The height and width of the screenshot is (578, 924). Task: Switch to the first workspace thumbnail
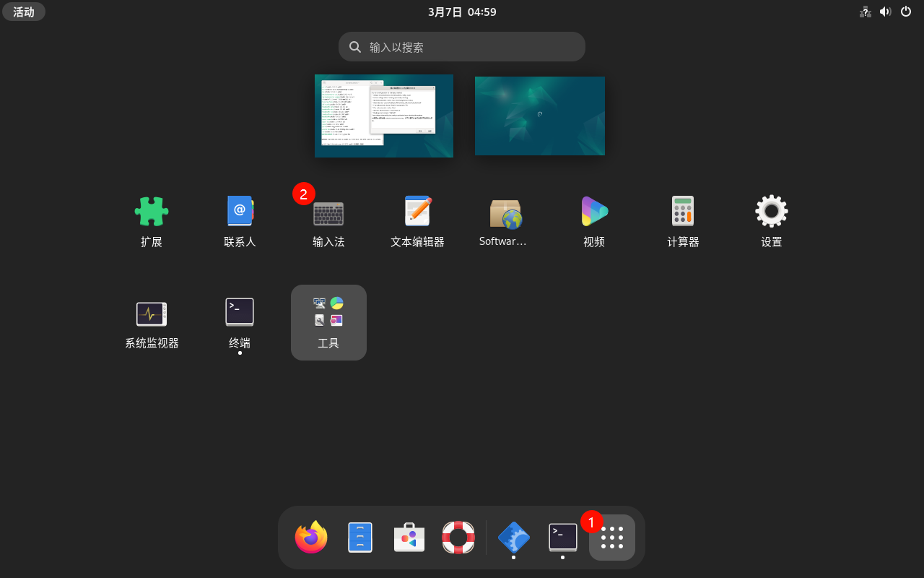coord(384,116)
